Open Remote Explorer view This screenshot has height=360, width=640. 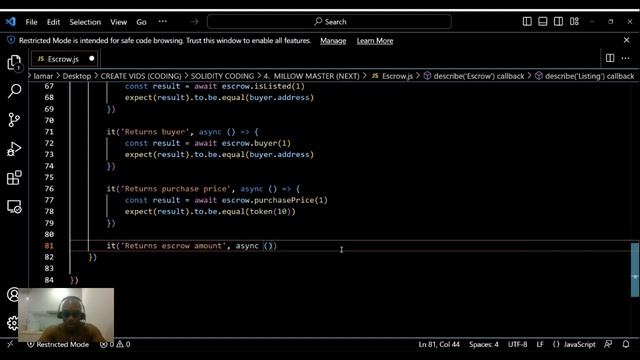pos(14,207)
